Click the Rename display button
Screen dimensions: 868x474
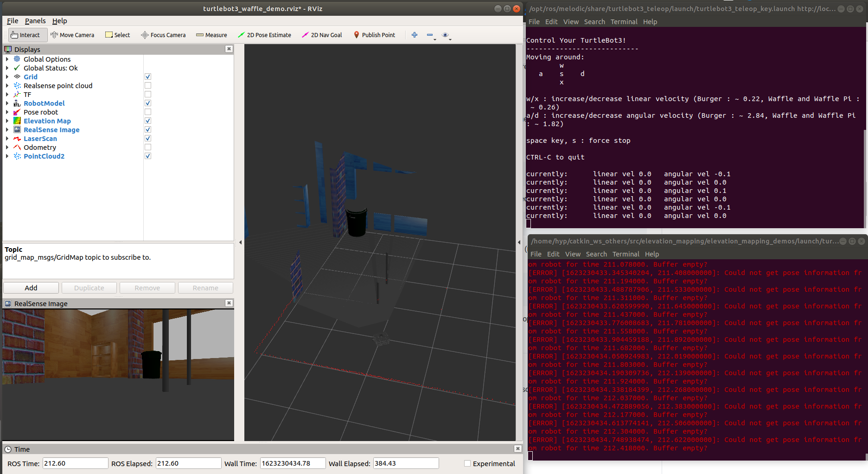(205, 288)
